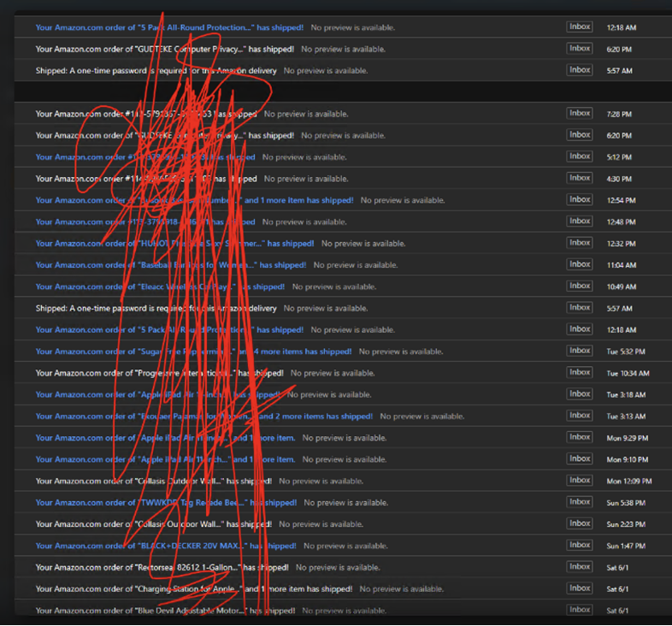This screenshot has width=672, height=626.
Task: Open the Rectorseal 82612 1-Gallon email
Action: 162,567
